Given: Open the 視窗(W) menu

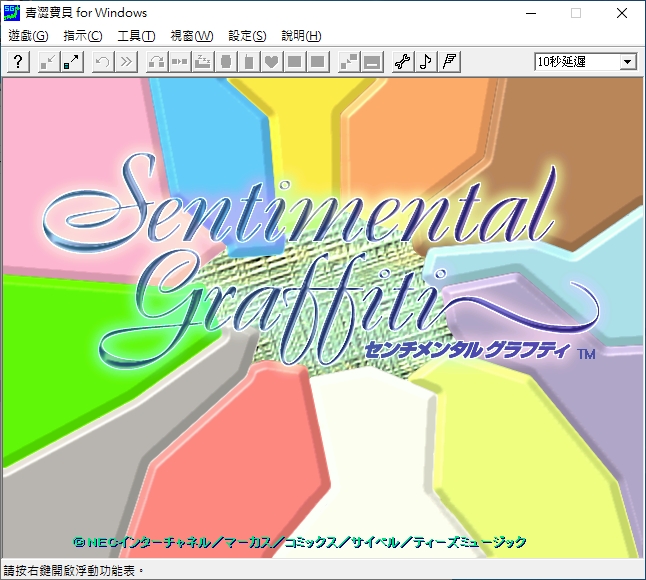Looking at the screenshot, I should [x=191, y=36].
